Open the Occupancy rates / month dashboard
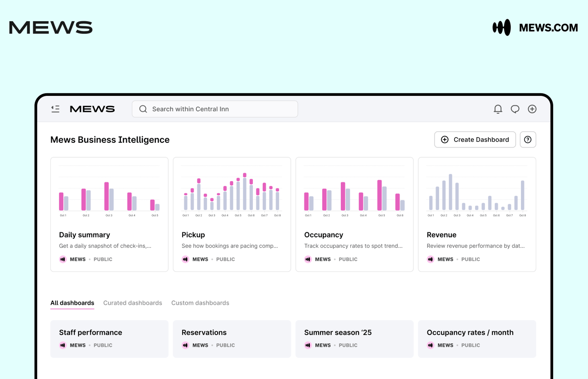Image resolution: width=588 pixels, height=379 pixels. (477, 339)
